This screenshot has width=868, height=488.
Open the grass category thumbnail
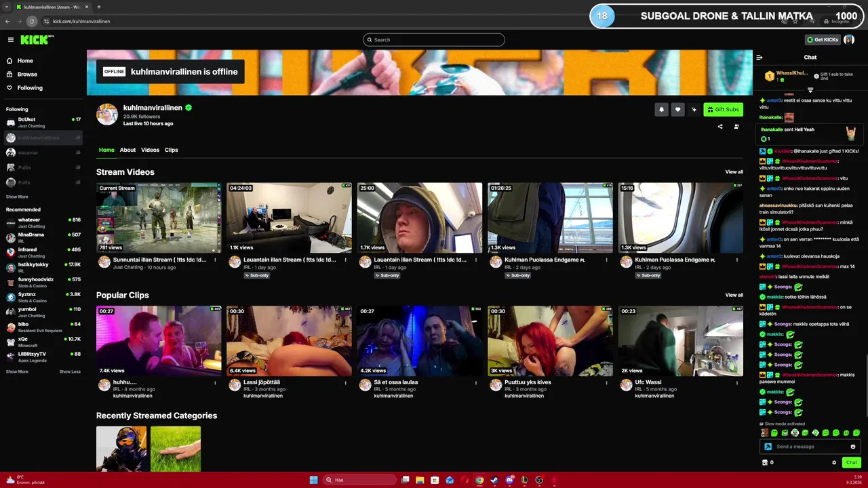[x=176, y=449]
